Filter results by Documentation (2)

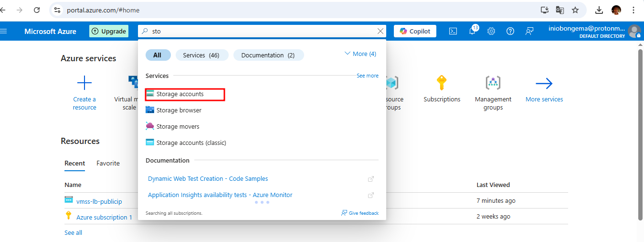[x=268, y=55]
